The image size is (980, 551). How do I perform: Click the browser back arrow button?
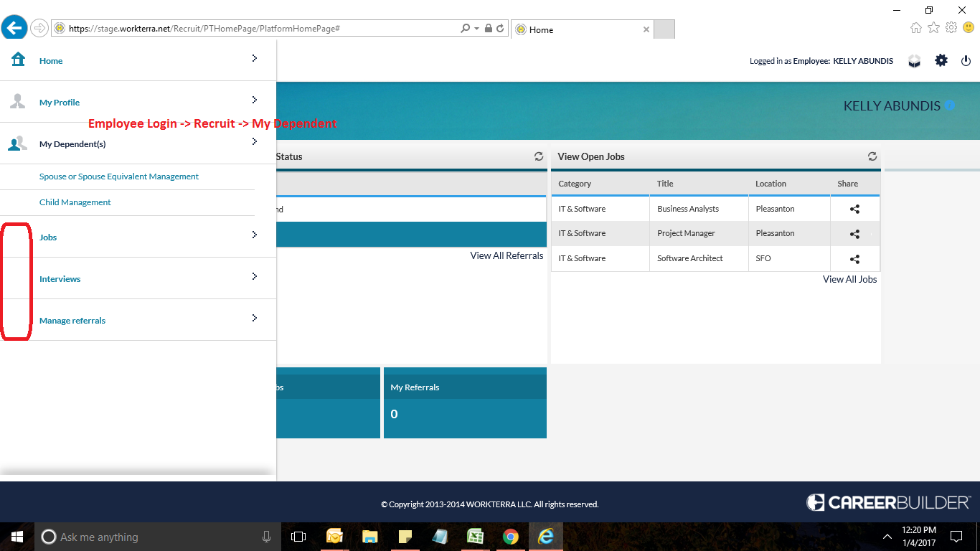[x=14, y=28]
